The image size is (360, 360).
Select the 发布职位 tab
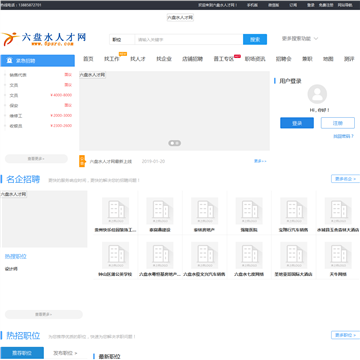pyautogui.click(x=65, y=353)
